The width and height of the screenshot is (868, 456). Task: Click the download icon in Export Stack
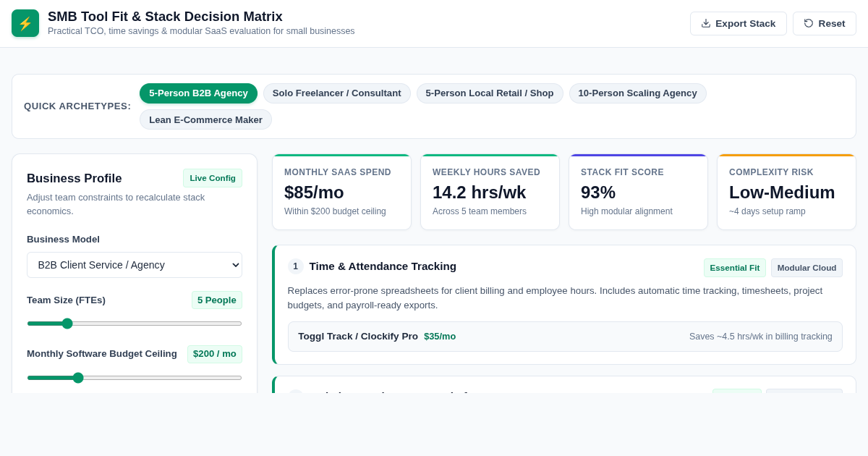pos(706,23)
